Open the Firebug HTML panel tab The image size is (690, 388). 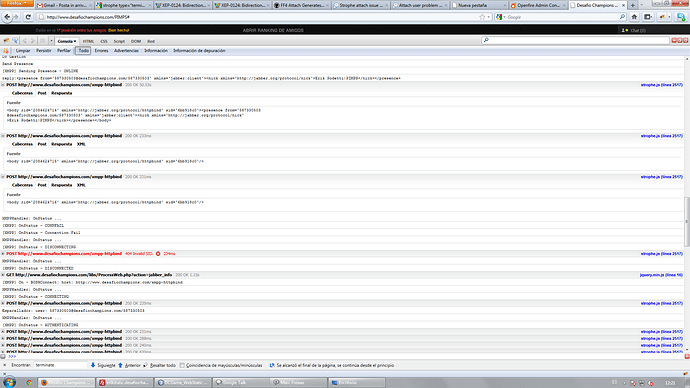[x=88, y=41]
